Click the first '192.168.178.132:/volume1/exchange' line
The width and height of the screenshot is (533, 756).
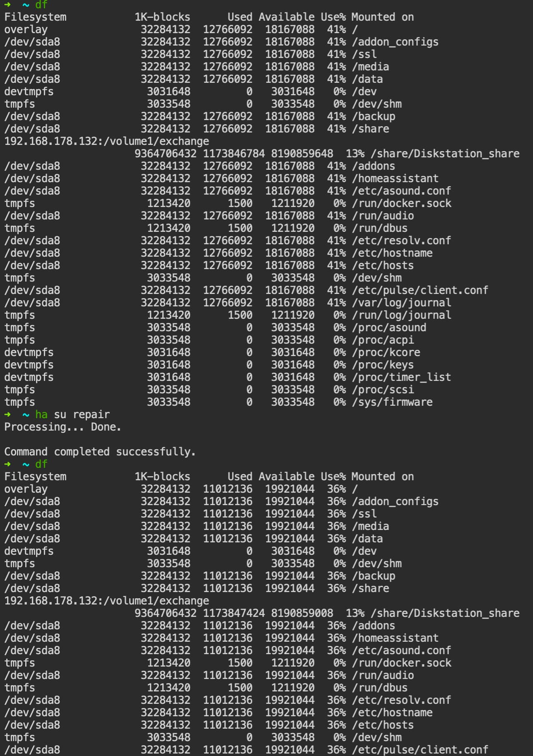click(x=107, y=141)
